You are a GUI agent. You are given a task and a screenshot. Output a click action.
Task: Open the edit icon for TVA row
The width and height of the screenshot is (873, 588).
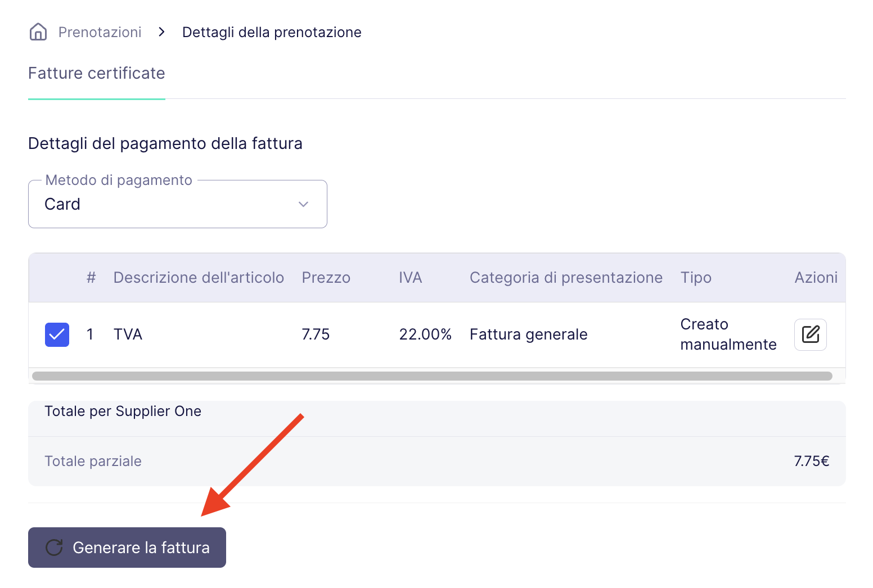tap(810, 334)
